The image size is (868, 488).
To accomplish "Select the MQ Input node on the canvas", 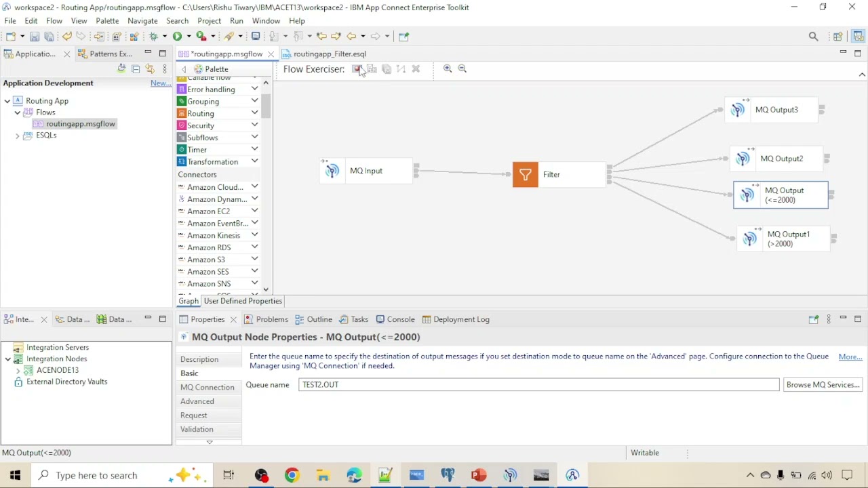I will point(366,171).
